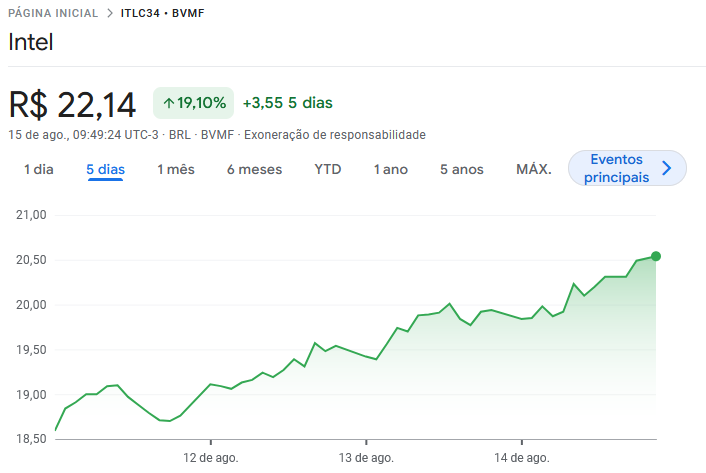Image resolution: width=706 pixels, height=473 pixels.
Task: Choose the 6 meses time range
Action: [x=254, y=169]
